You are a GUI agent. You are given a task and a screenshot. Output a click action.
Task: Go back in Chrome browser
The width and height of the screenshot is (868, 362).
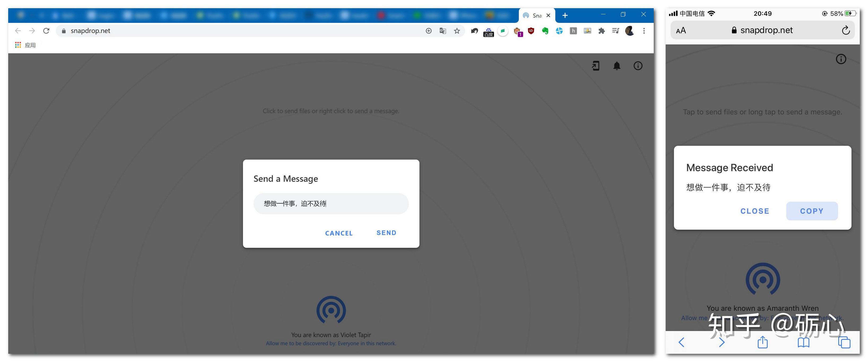click(x=18, y=31)
